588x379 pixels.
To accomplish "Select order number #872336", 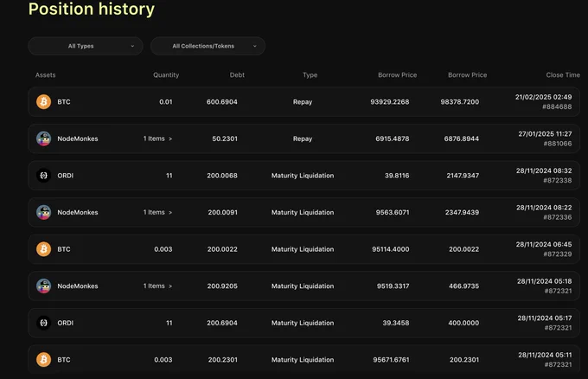I will pyautogui.click(x=558, y=217).
